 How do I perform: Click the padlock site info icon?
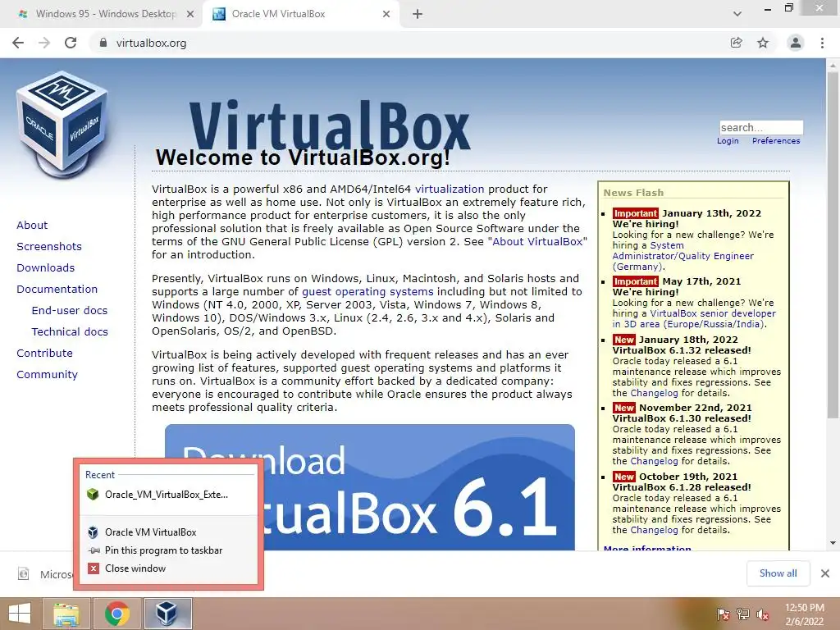pos(103,43)
